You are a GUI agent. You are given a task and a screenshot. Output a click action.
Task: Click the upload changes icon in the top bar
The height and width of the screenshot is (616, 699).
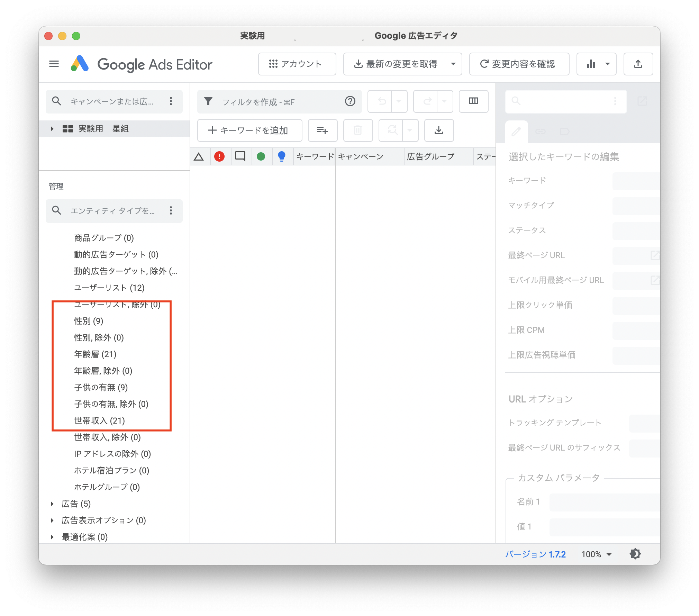pos(638,64)
